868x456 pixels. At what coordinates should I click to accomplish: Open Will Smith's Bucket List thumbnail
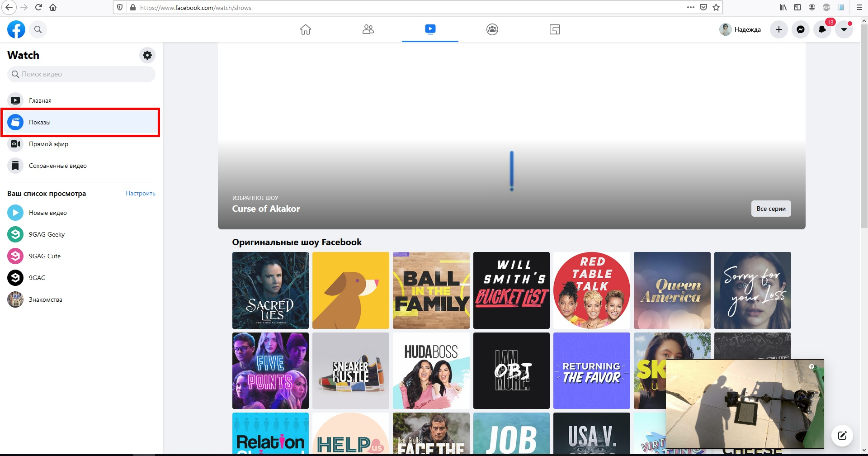(x=511, y=290)
